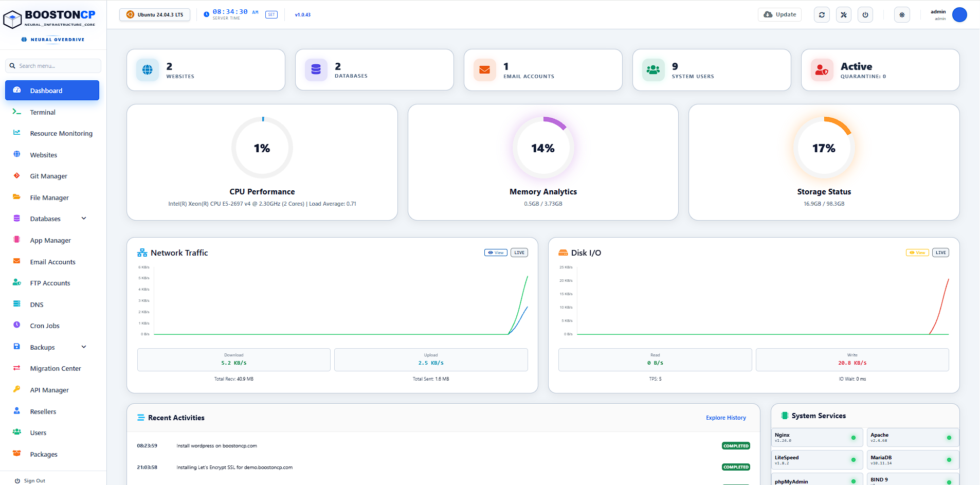Viewport: 980px width, 485px height.
Task: Click the Email Accounts envelope icon in sidebar
Action: (17, 261)
